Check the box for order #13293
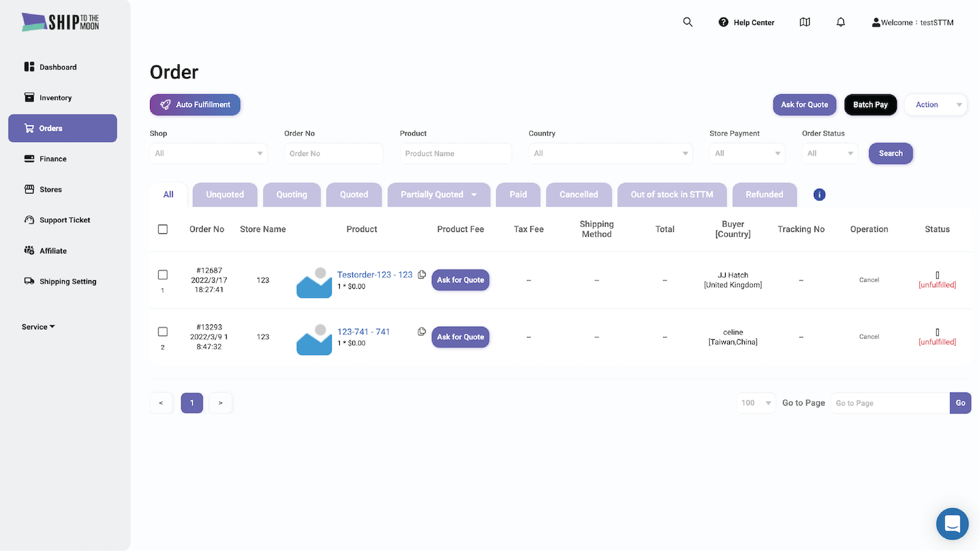The image size is (980, 551). coord(163,332)
